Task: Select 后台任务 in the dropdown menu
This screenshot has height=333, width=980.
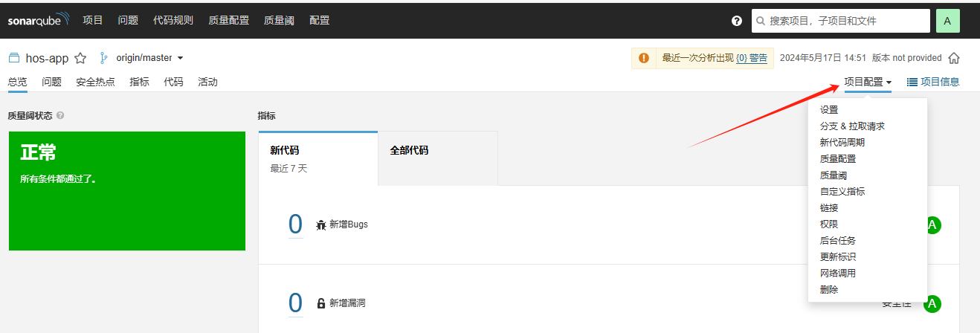Action: click(x=838, y=241)
